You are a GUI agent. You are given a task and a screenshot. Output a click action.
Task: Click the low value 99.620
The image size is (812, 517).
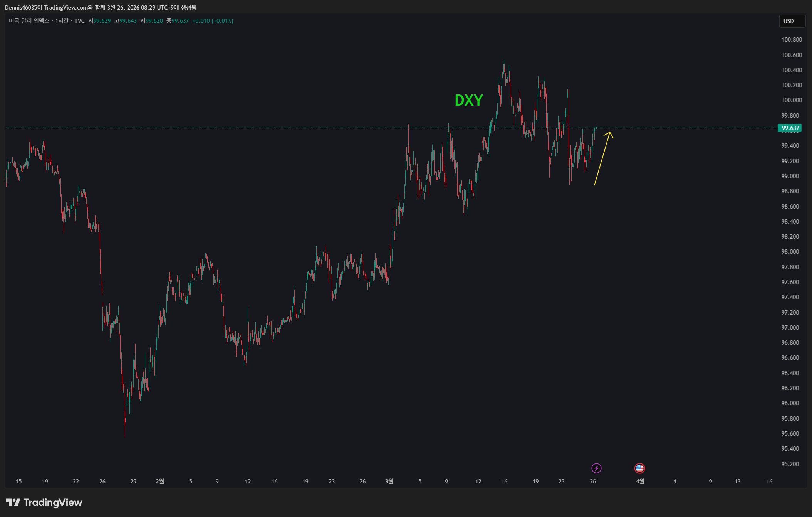pyautogui.click(x=154, y=21)
